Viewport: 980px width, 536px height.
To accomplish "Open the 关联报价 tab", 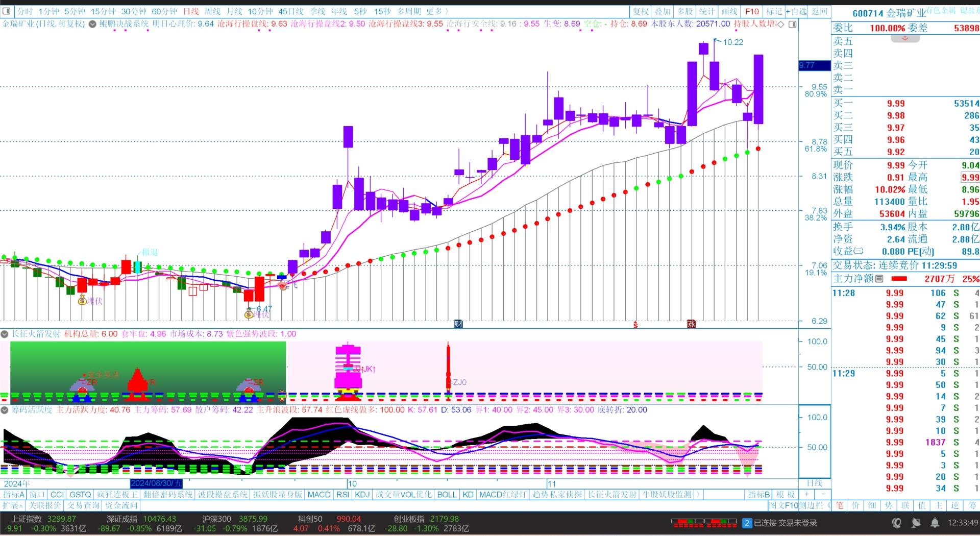I will point(45,505).
